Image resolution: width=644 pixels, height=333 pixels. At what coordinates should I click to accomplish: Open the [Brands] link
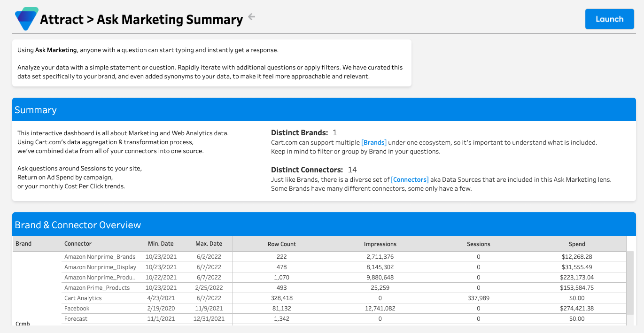click(374, 142)
